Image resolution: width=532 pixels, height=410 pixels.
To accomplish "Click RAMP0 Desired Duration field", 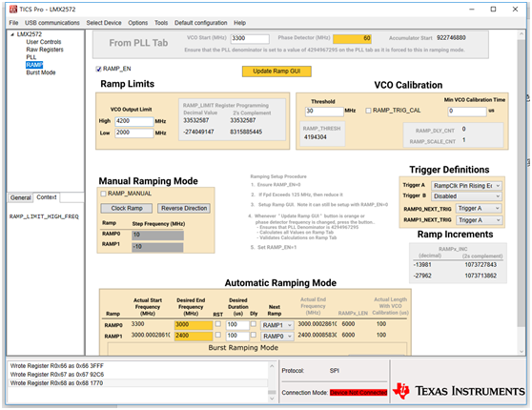I will coord(237,325).
